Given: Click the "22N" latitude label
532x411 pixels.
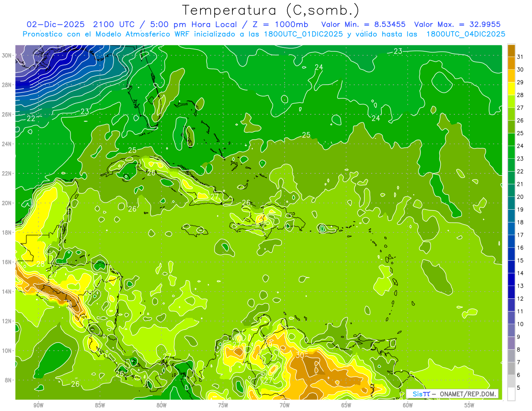Looking at the screenshot, I should pos(7,173).
